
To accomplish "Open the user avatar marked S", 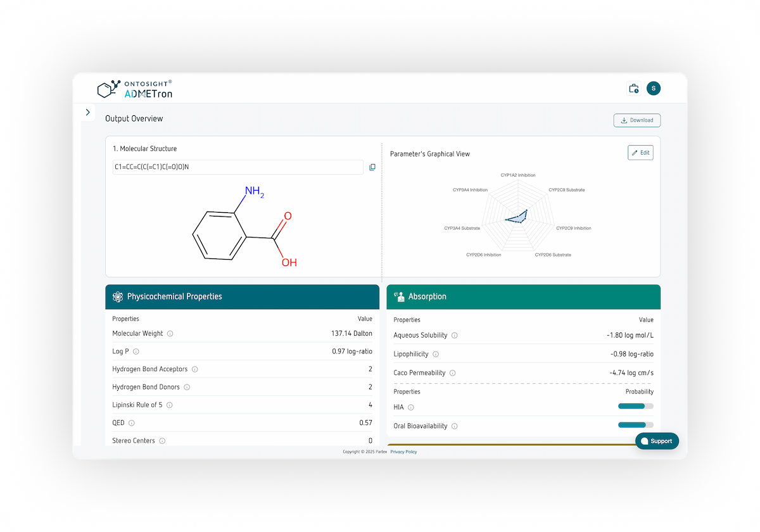I will (x=653, y=89).
